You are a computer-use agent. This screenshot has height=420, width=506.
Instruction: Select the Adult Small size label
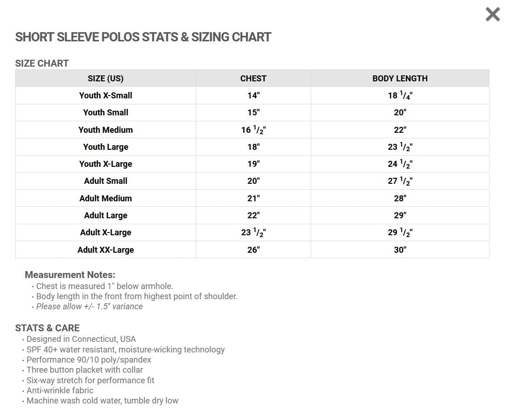106,181
